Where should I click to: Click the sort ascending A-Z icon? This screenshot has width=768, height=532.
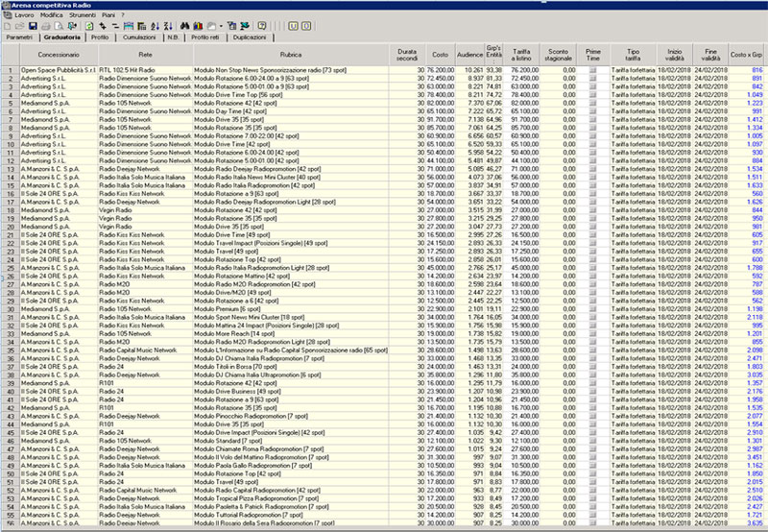155,26
